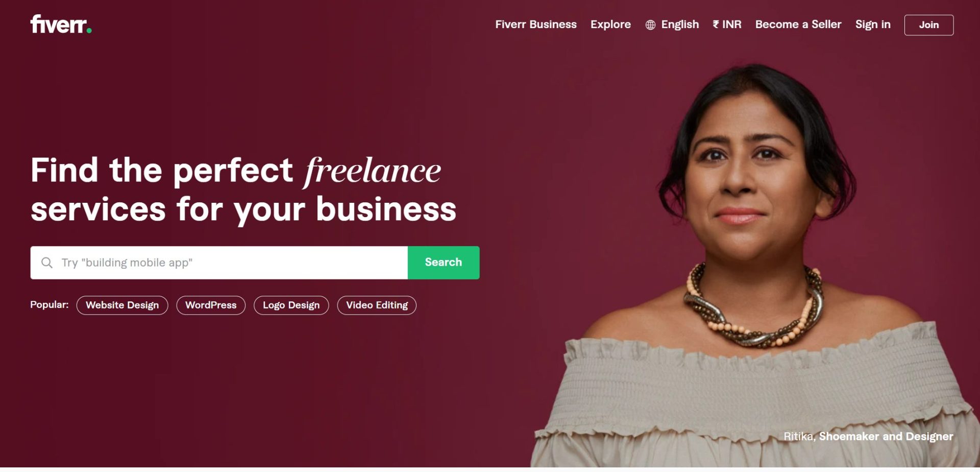Click the Join button
Screen dimensions: 980x472
coord(929,25)
